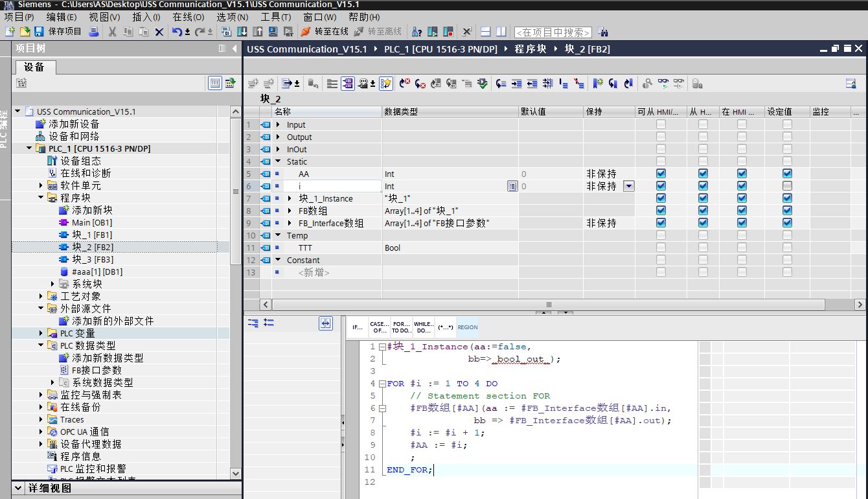Image resolution: width=868 pixels, height=499 pixels.
Task: Insert a WHILE...DO statement snippet
Action: [x=423, y=327]
